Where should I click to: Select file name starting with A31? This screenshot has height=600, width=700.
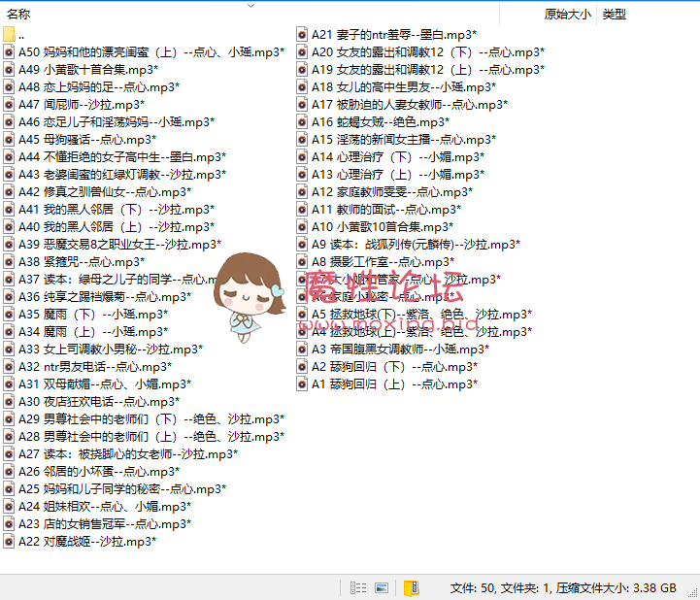point(105,383)
